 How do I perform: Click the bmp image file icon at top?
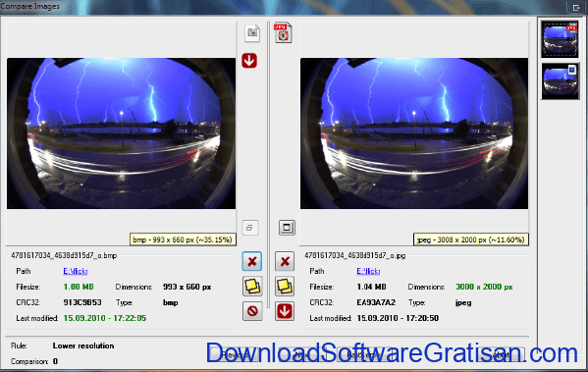(252, 33)
